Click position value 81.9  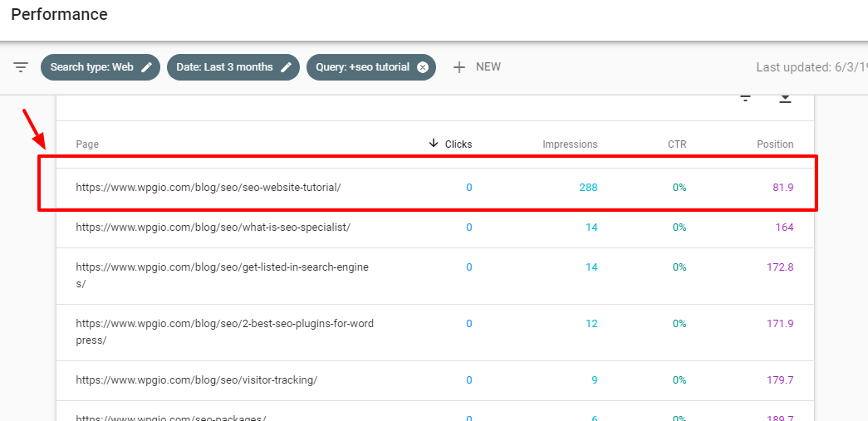pyautogui.click(x=782, y=188)
